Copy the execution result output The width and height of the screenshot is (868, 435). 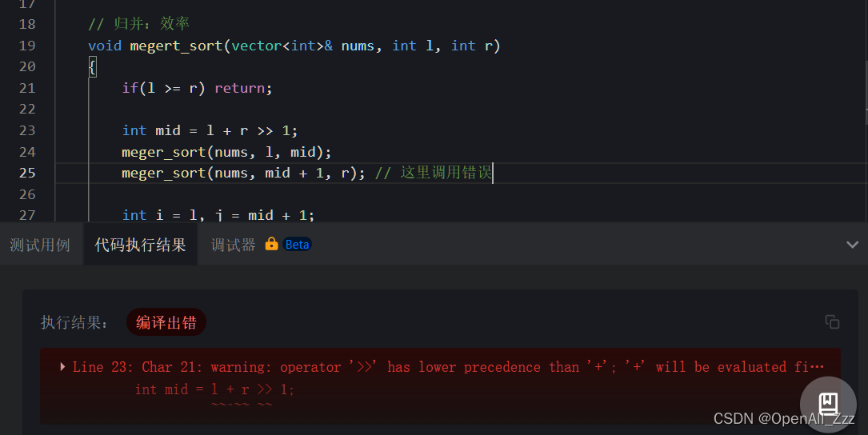pos(832,321)
